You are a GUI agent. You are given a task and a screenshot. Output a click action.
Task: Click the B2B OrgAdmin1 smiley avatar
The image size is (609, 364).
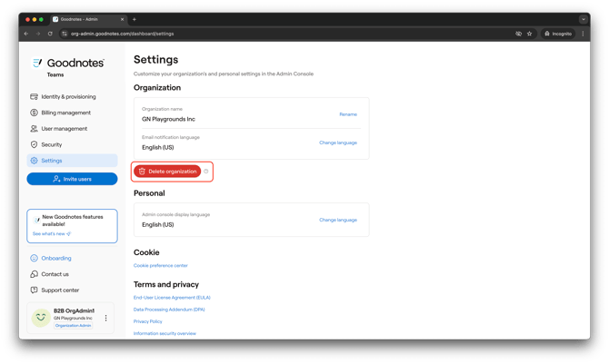[x=41, y=318]
